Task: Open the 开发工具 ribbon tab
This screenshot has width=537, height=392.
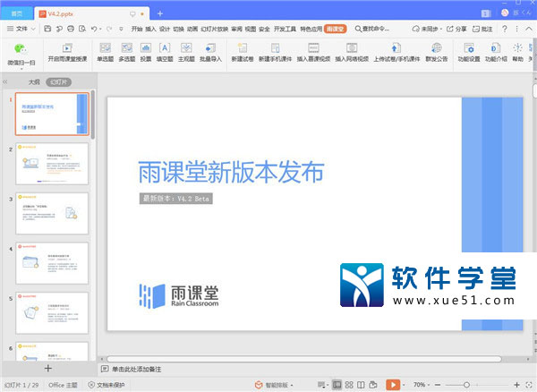Action: [x=285, y=30]
